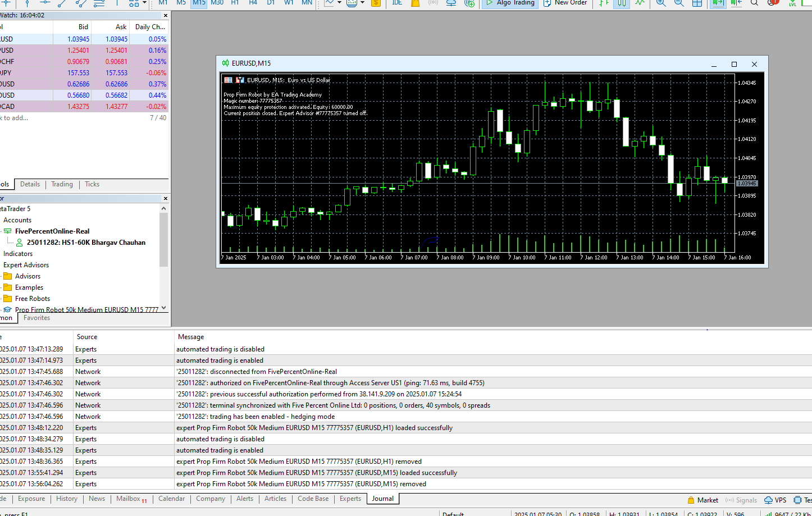
Task: Open Market in the bottom toolbox bar
Action: coord(702,500)
